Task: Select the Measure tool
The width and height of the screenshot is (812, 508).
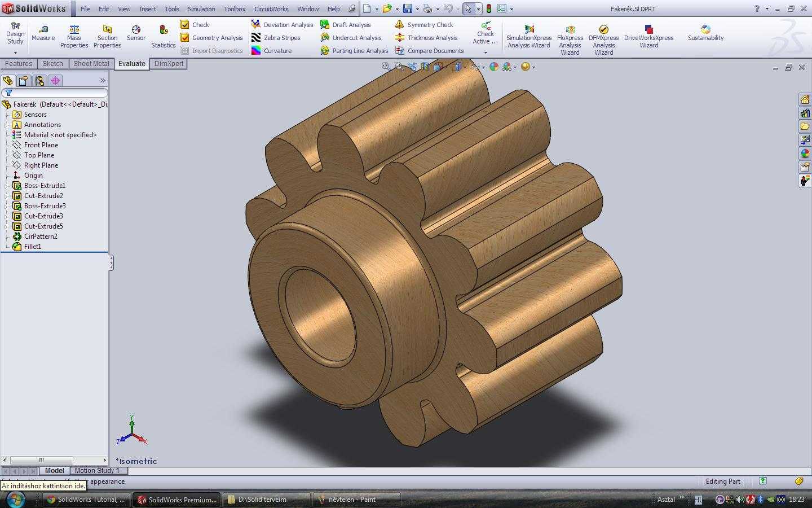Action: tap(43, 33)
